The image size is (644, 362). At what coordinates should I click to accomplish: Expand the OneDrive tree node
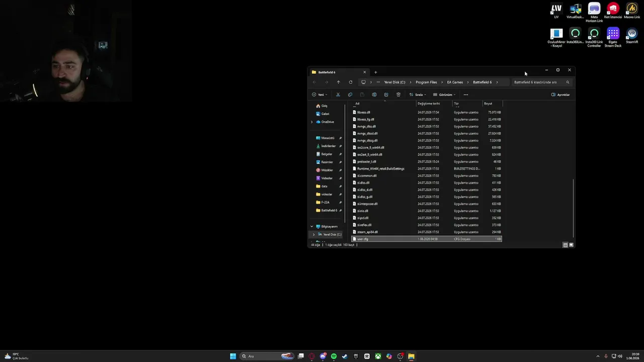(x=311, y=122)
